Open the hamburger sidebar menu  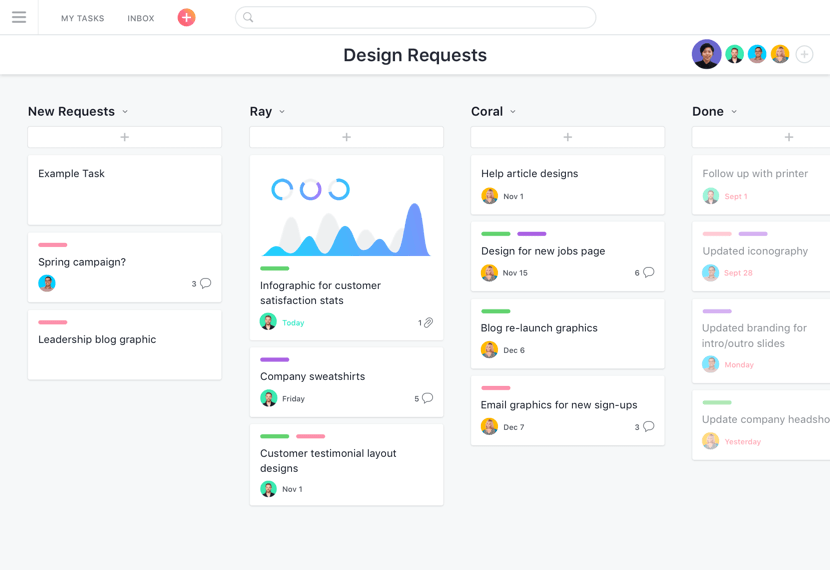pos(19,17)
